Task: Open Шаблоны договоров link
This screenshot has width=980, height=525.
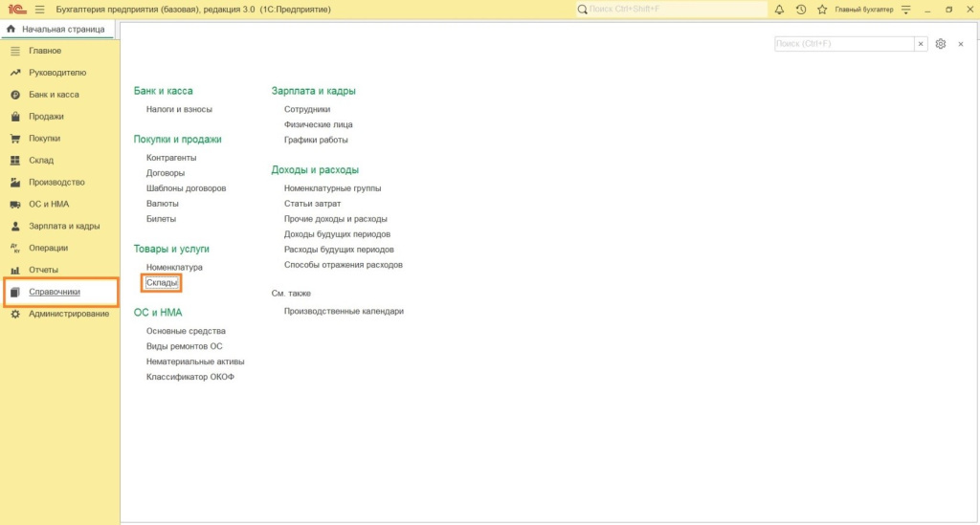Action: 187,187
